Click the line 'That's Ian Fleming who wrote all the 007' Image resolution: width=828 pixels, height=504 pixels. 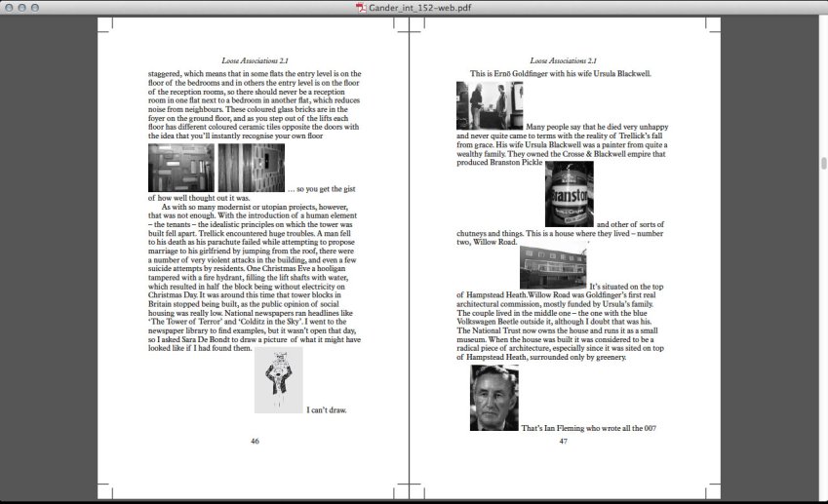point(589,428)
